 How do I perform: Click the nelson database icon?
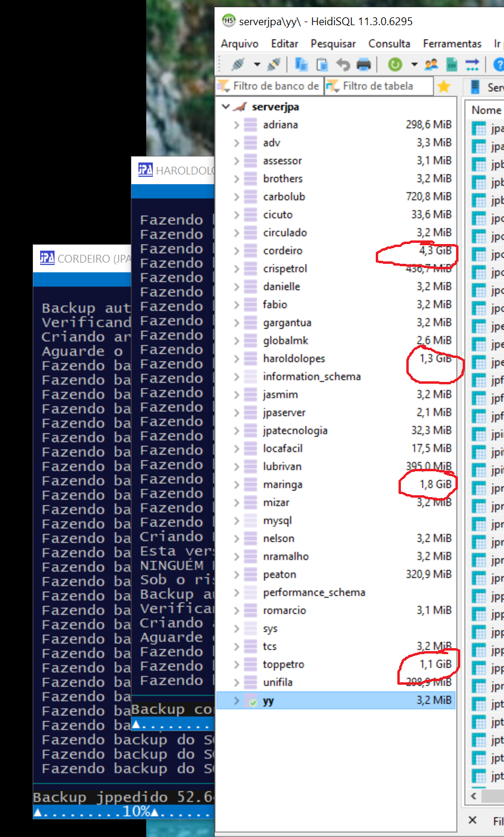(251, 538)
